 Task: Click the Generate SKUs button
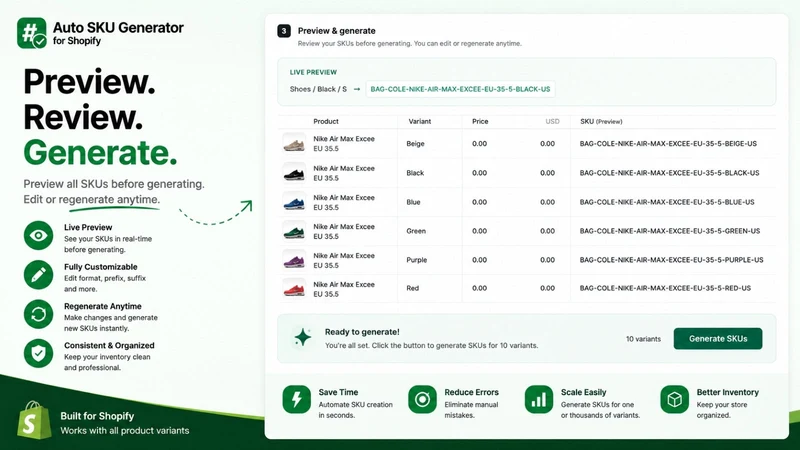coord(718,339)
